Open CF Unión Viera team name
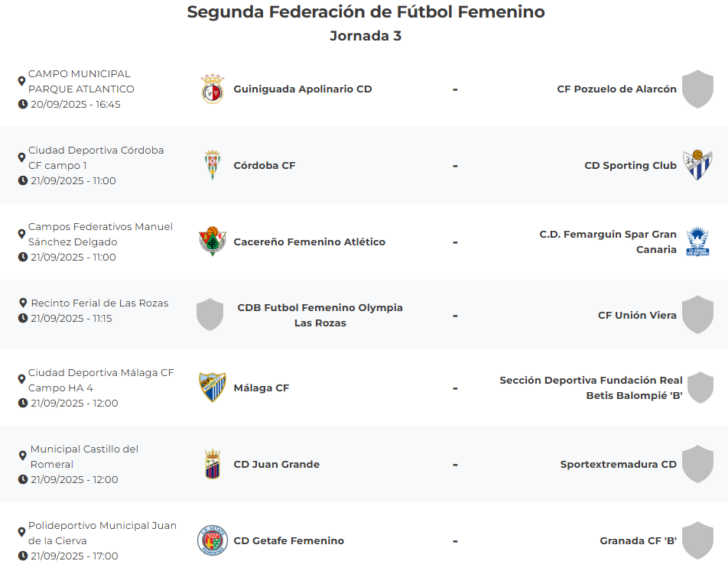728x587 pixels. 637,315
